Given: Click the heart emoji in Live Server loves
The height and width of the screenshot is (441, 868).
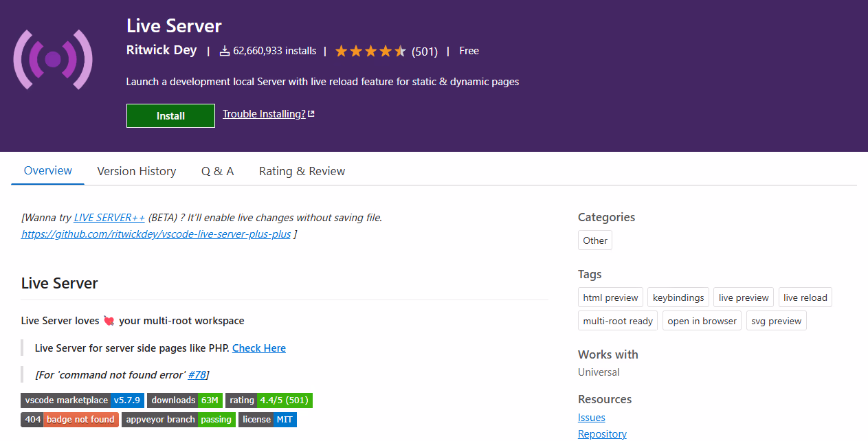Looking at the screenshot, I should [109, 321].
